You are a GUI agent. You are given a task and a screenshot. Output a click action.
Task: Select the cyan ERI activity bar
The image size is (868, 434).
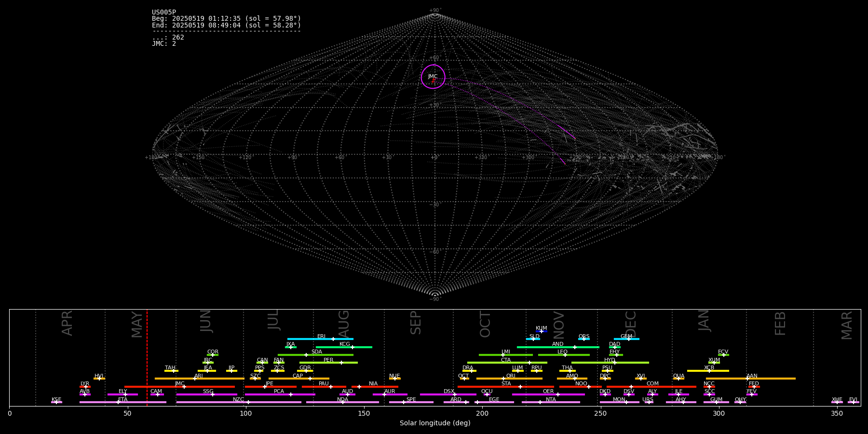click(x=320, y=339)
